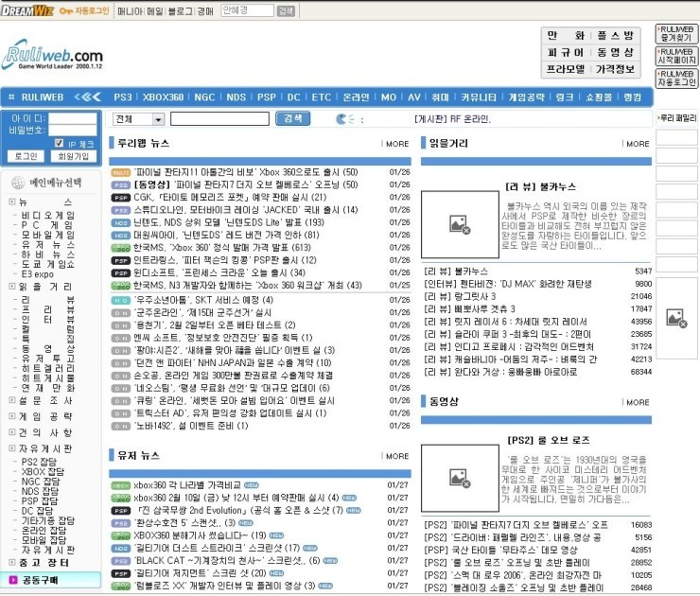Click MORE link for 유저 뉴스
This screenshot has height=596, width=700.
click(x=397, y=456)
